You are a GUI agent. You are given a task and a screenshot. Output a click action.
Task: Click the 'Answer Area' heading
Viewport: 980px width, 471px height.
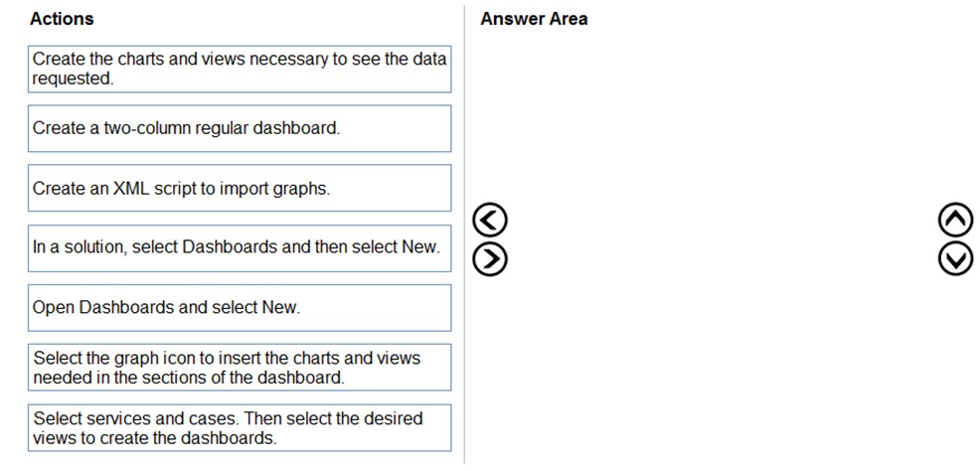[534, 19]
